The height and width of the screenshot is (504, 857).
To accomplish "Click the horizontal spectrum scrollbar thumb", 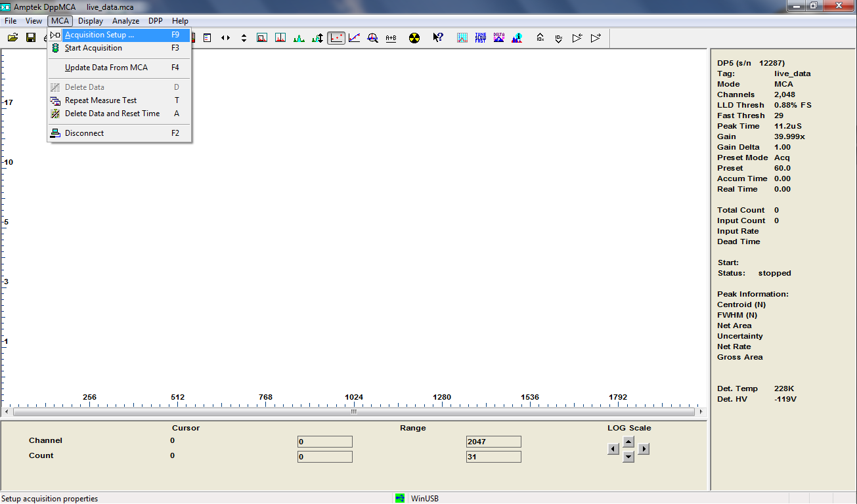I will click(353, 412).
